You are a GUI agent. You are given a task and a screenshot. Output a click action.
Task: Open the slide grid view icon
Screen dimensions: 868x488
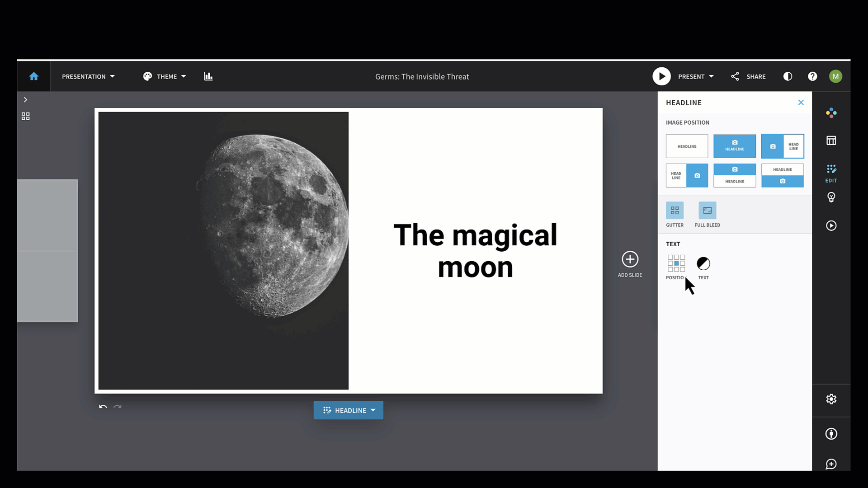[x=26, y=116]
